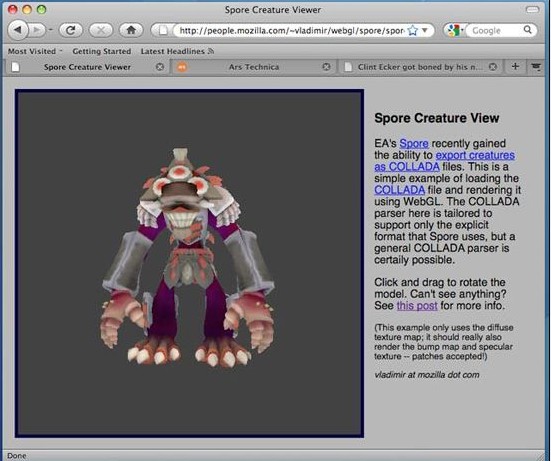551x461 pixels.
Task: Open the address bar history dropdown
Action: 425,30
